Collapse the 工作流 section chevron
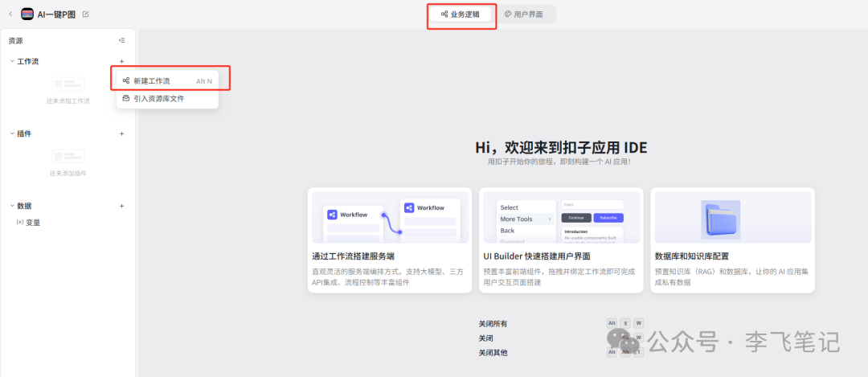The image size is (868, 377). [12, 61]
